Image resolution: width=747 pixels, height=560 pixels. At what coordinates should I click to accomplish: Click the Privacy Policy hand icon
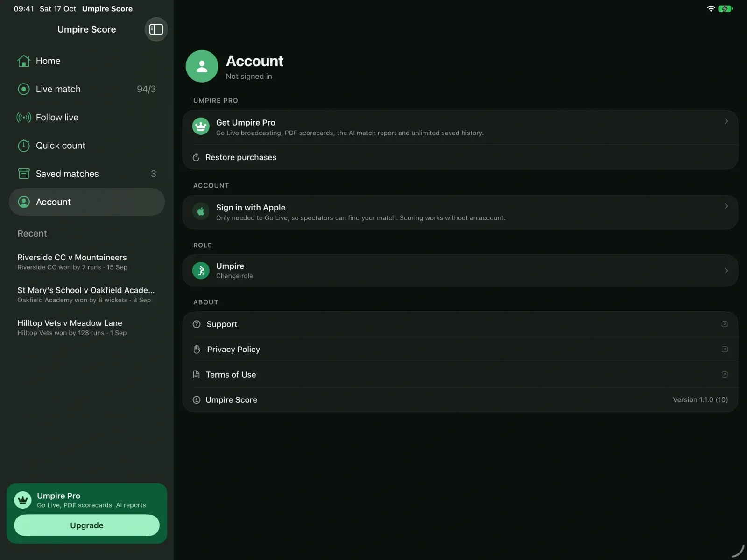(197, 349)
